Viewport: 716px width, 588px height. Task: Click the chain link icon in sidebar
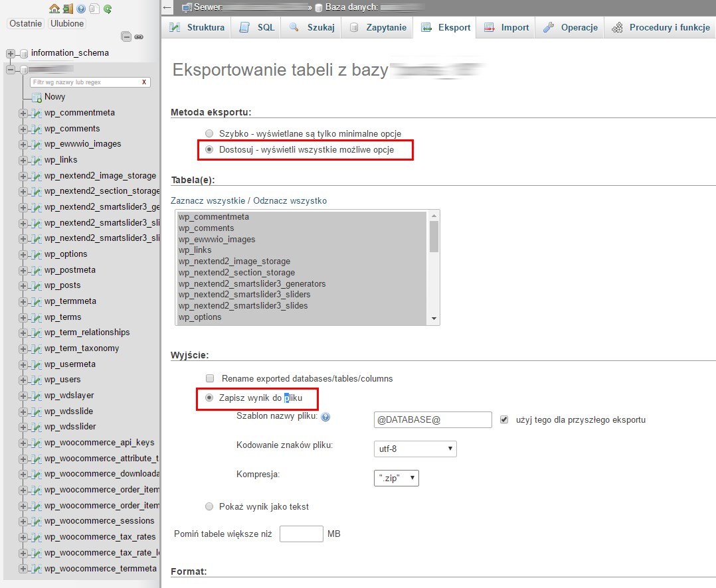139,37
